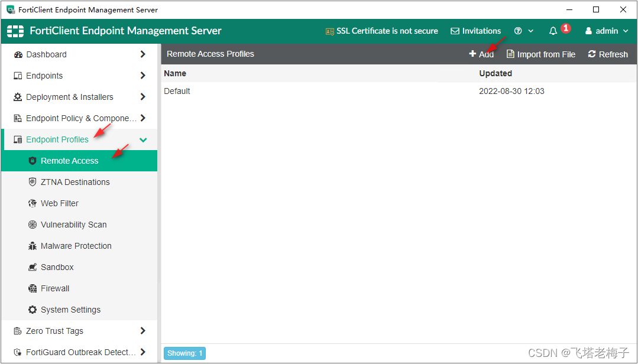Click the Endpoint Policy & Components icon
Viewport: 638px width, 364px height.
pos(18,118)
